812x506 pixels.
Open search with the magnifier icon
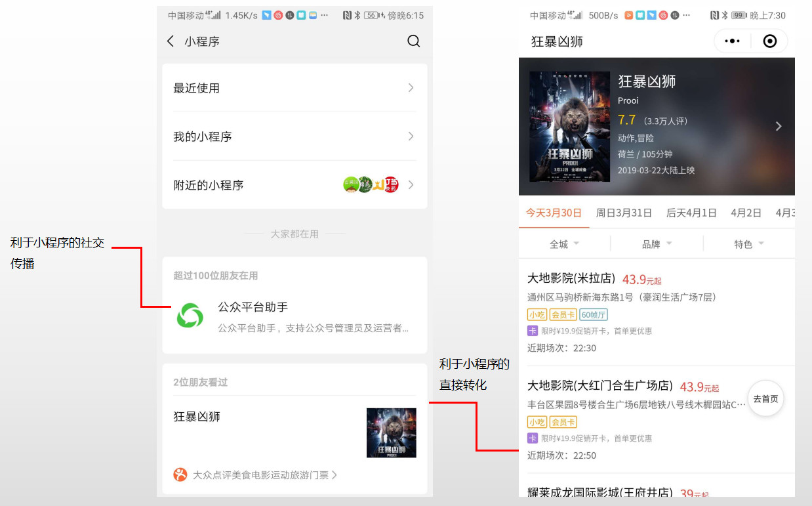point(413,41)
